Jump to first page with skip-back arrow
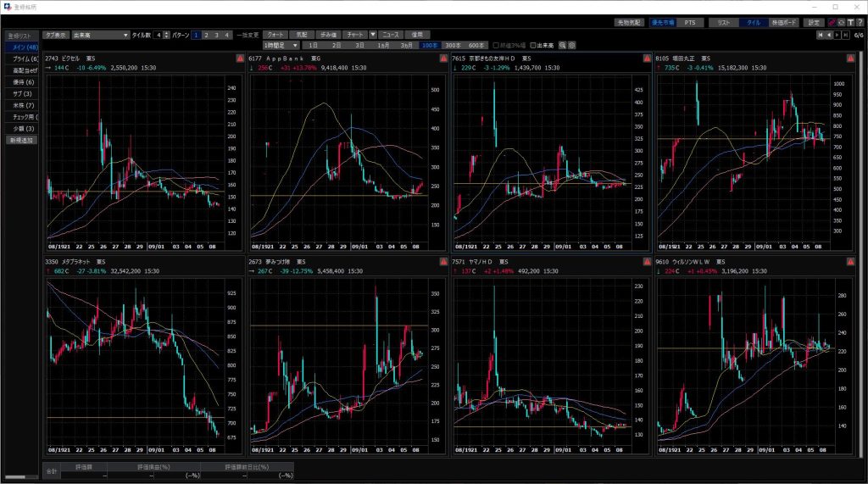Image resolution: width=868 pixels, height=484 pixels. (820, 35)
